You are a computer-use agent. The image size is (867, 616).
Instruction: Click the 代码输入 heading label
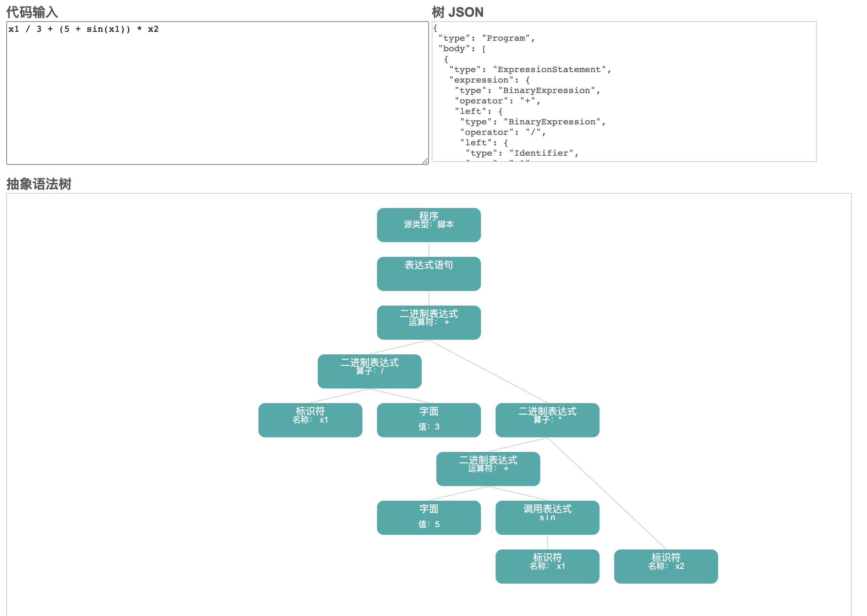(x=32, y=12)
